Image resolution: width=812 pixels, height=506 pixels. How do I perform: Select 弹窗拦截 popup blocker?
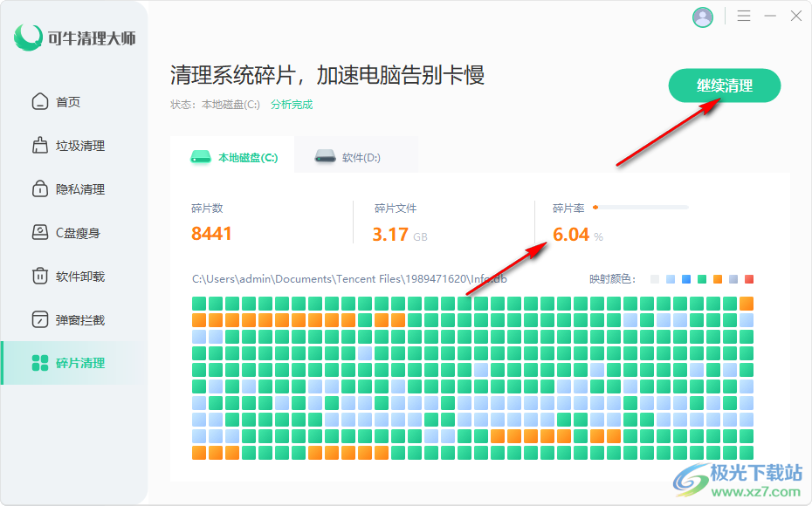click(x=68, y=320)
